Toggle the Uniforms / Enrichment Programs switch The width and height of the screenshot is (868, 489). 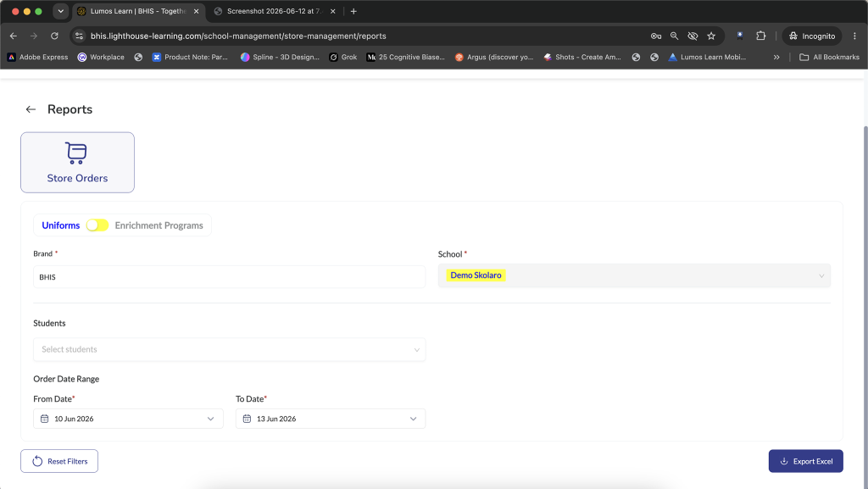click(97, 225)
